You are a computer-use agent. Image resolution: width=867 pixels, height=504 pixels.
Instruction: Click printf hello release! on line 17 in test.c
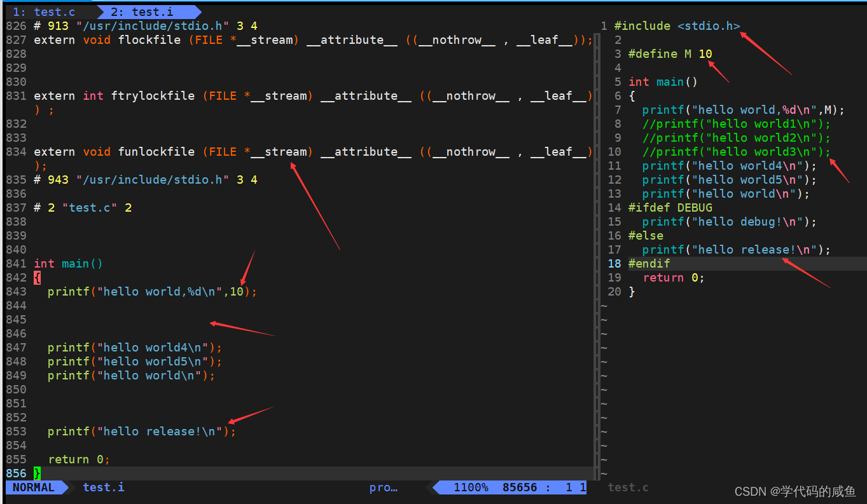[737, 250]
